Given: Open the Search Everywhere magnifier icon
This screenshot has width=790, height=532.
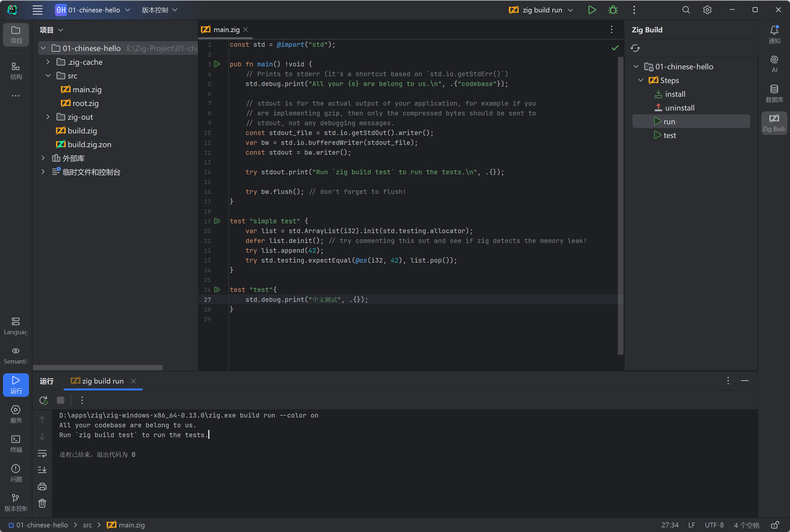Looking at the screenshot, I should pyautogui.click(x=686, y=10).
